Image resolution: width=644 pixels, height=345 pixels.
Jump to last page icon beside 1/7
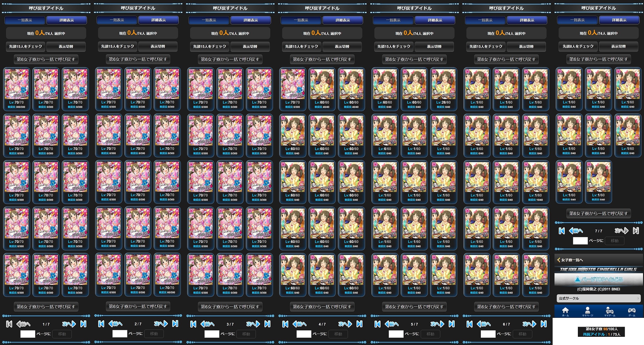(x=83, y=324)
